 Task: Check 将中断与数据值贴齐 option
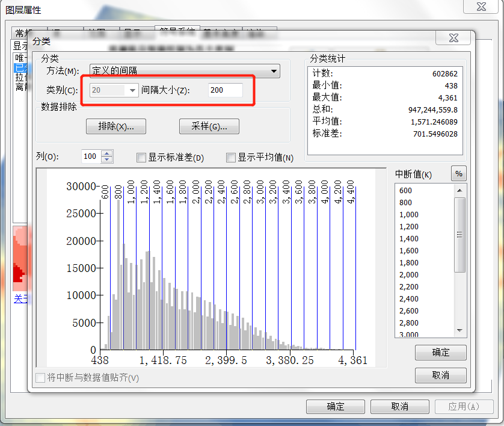click(41, 378)
